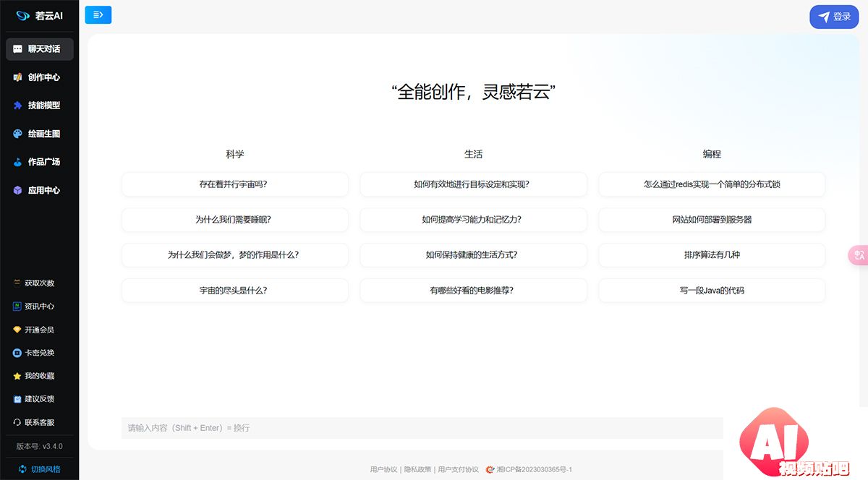Open 资讯中心 label in sidebar
This screenshot has width=868, height=480.
(39, 307)
